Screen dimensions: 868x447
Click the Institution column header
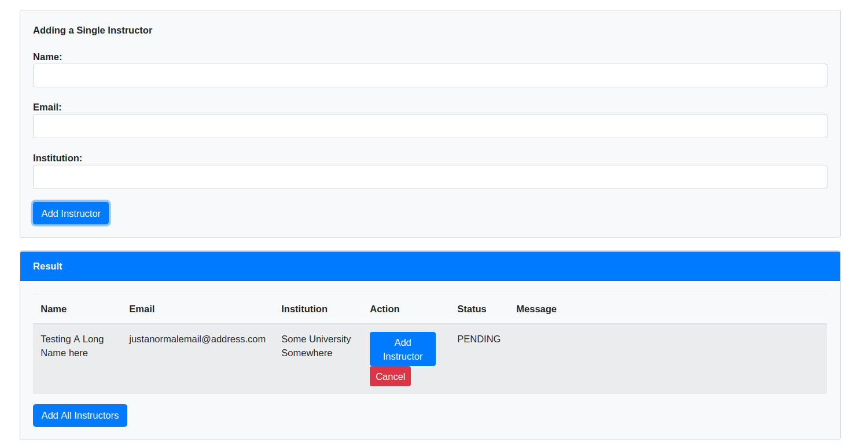(304, 309)
